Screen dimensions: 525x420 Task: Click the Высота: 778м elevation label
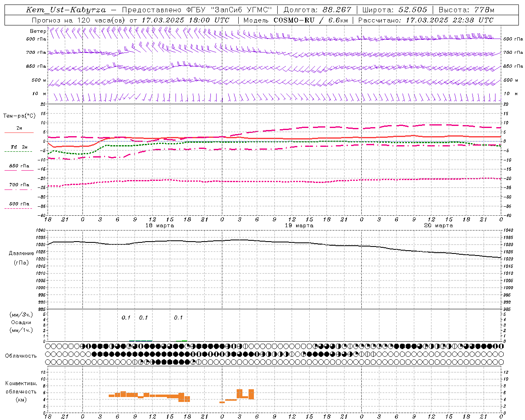pyautogui.click(x=466, y=10)
